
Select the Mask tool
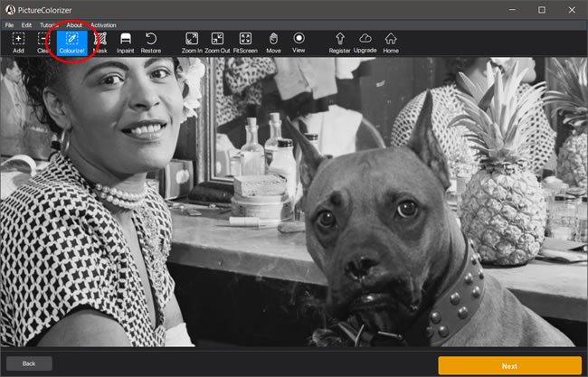click(100, 42)
